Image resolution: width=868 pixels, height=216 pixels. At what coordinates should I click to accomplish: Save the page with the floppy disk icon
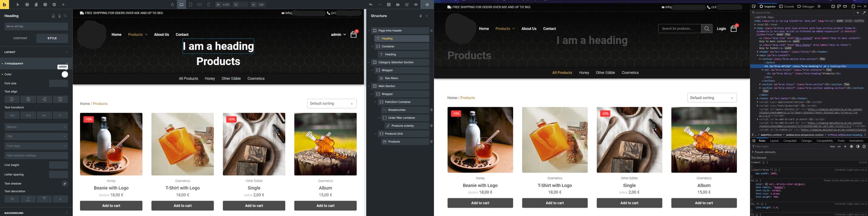click(x=427, y=5)
